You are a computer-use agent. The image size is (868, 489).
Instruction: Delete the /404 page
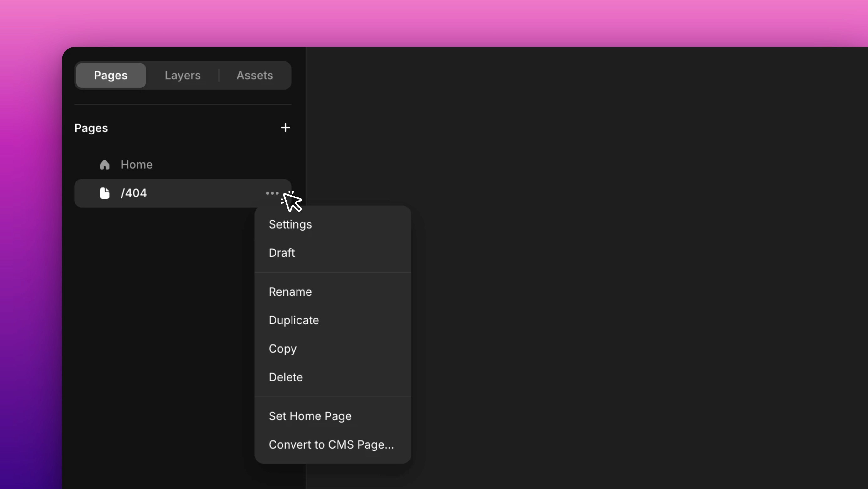point(285,377)
